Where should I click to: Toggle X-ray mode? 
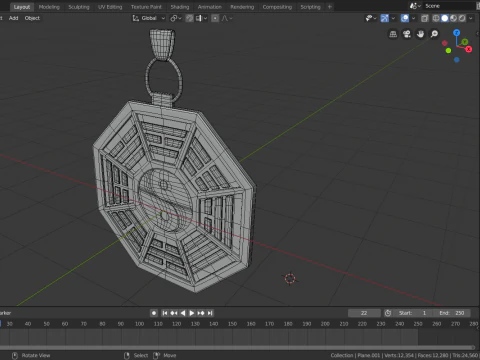pos(424,18)
